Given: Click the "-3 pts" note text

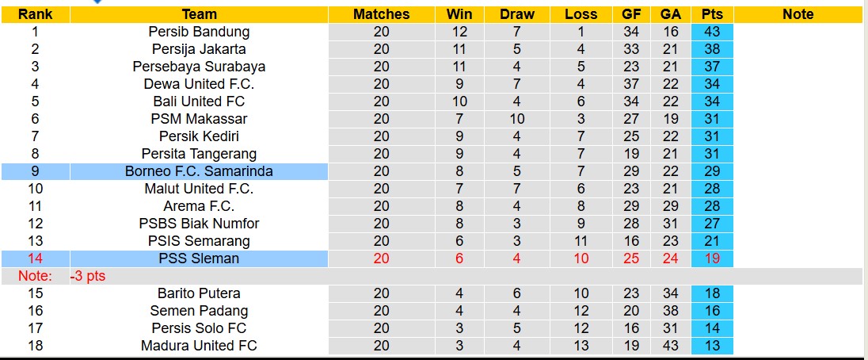Looking at the screenshot, I should [87, 276].
